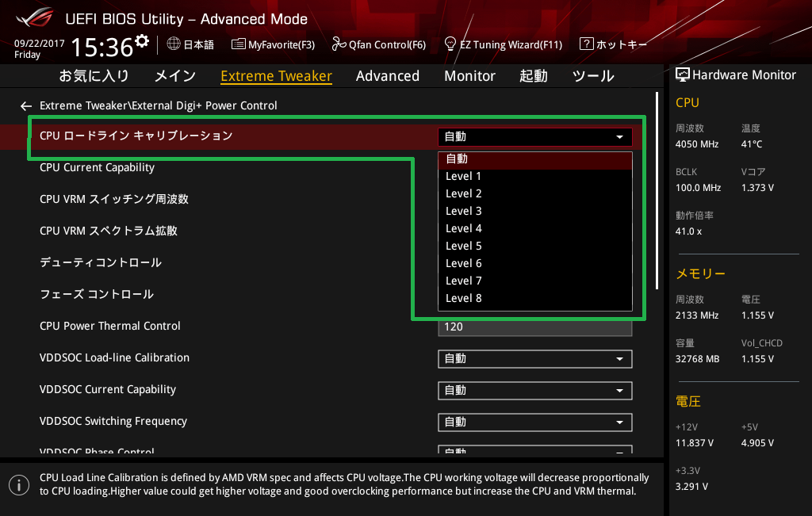Image resolution: width=812 pixels, height=516 pixels.
Task: Click the hotkey question mark icon
Action: pos(586,44)
